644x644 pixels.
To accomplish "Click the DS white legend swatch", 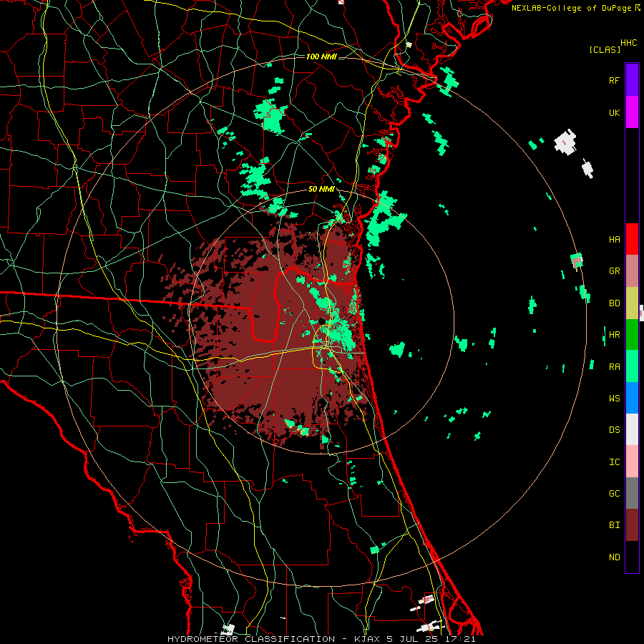I will [x=632, y=429].
